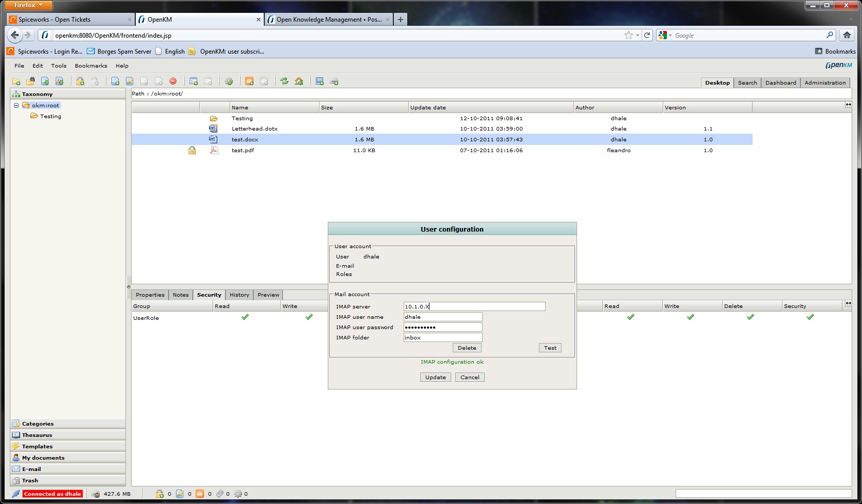Click the red Delete toolbar icon
The height and width of the screenshot is (504, 862).
click(x=173, y=82)
